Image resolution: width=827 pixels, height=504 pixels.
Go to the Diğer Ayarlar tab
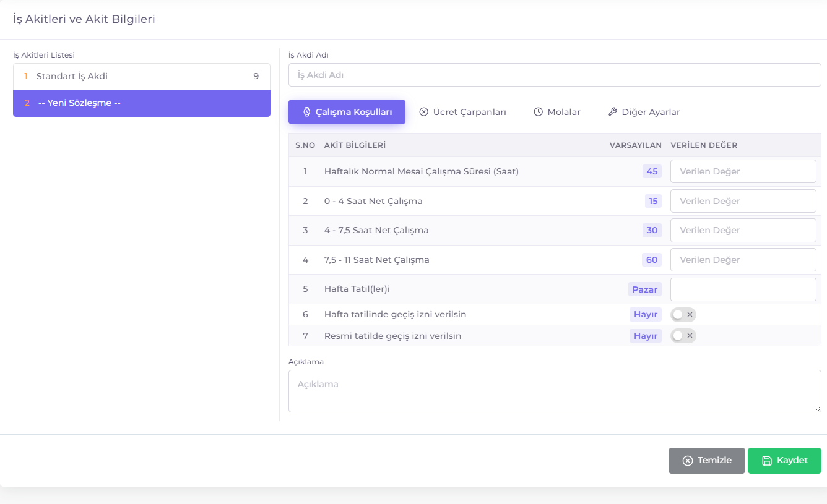[644, 112]
